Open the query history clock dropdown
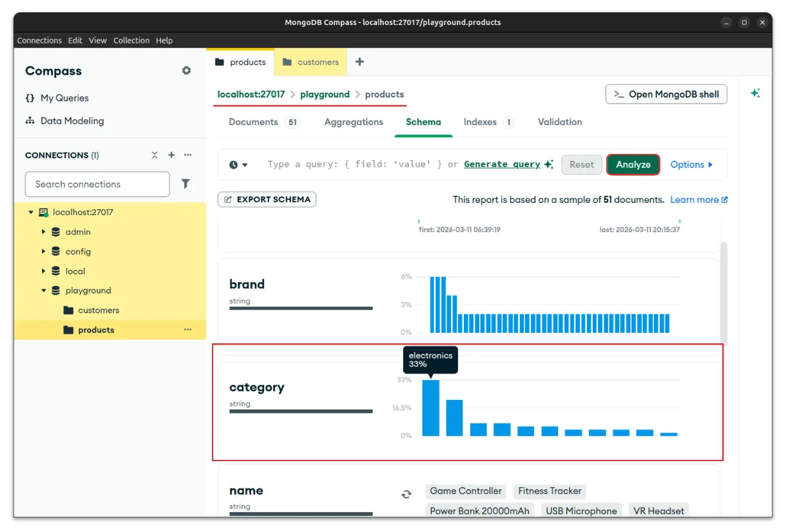Image resolution: width=786 pixels, height=532 pixels. pyautogui.click(x=238, y=165)
